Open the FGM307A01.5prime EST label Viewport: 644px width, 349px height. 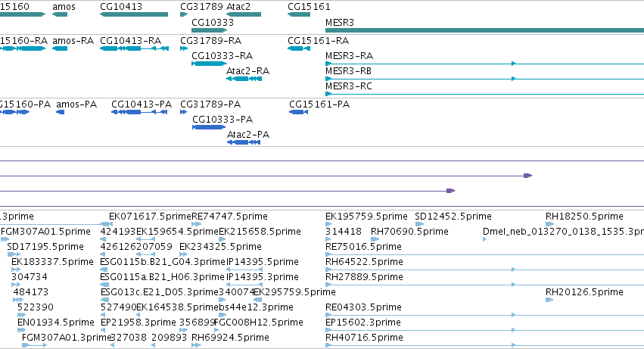tap(45, 232)
